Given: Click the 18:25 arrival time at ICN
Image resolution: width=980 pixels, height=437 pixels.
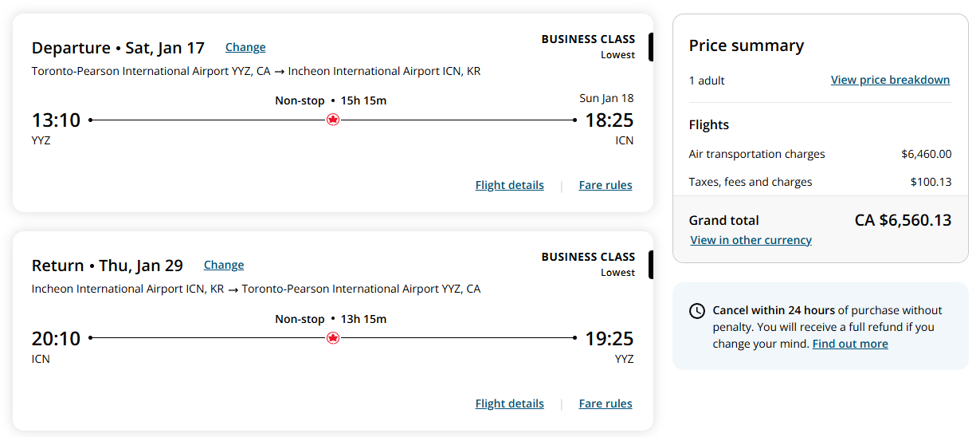Looking at the screenshot, I should click(610, 120).
